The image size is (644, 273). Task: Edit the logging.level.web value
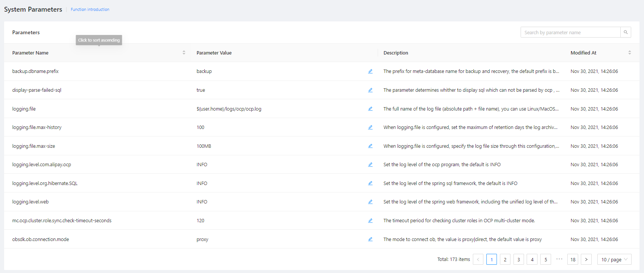tap(370, 202)
